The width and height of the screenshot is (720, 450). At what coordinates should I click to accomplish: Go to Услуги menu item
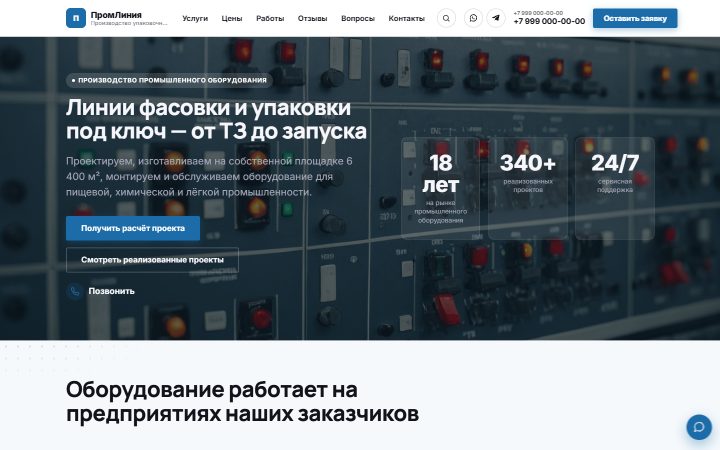tap(195, 18)
